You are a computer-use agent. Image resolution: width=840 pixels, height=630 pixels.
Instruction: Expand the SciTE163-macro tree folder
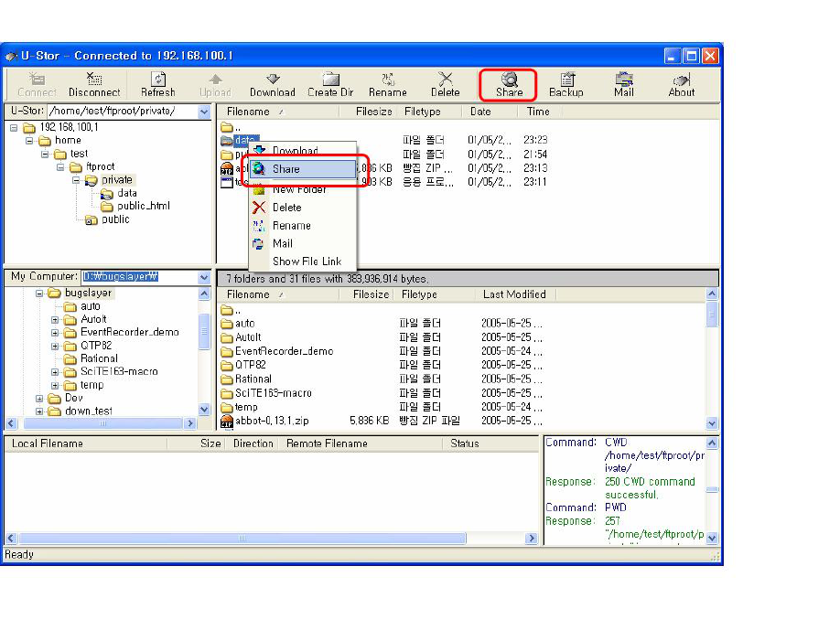point(55,372)
